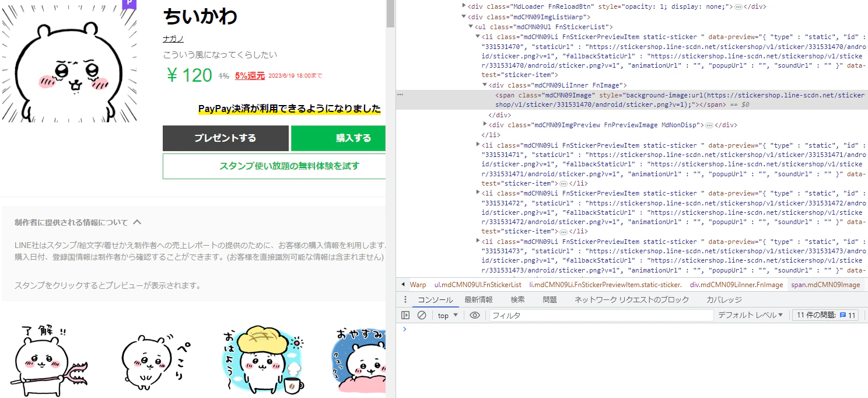Switch to the 最新情報 drawer tab

point(478,300)
